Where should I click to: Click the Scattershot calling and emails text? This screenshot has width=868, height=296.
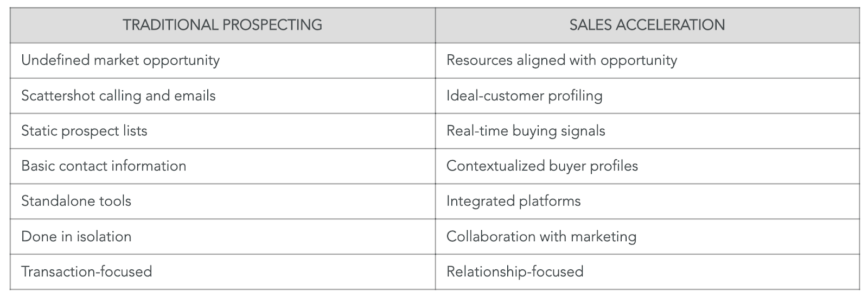[118, 96]
